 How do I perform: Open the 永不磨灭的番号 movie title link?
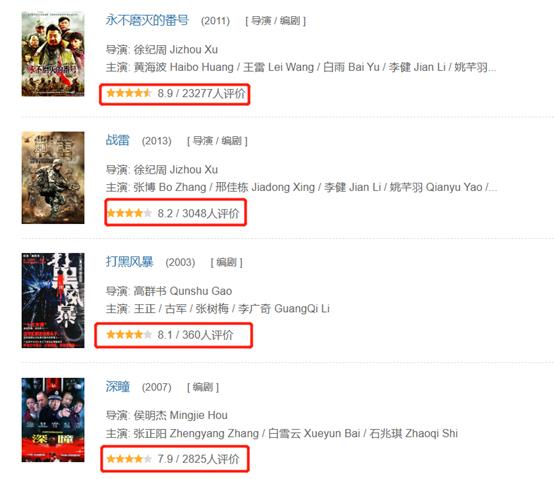[147, 20]
